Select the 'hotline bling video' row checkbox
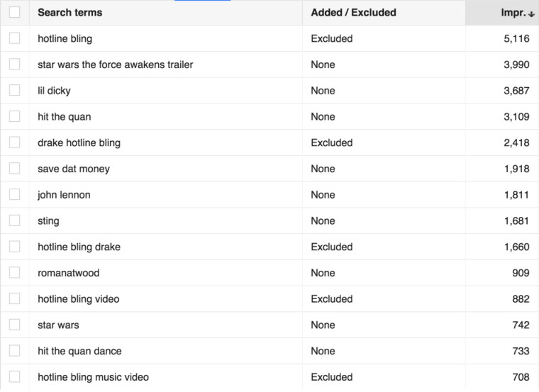The height and width of the screenshot is (392, 539). 14,298
